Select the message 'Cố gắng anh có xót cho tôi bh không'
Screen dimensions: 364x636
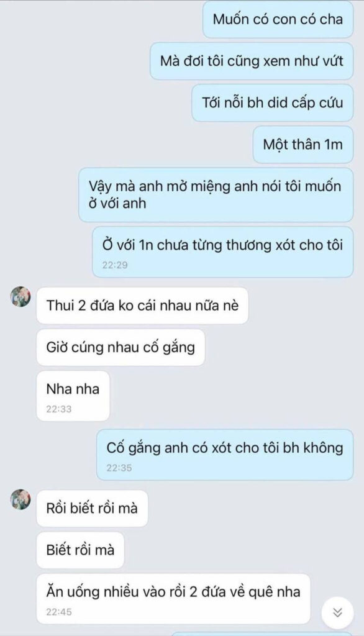click(x=225, y=455)
